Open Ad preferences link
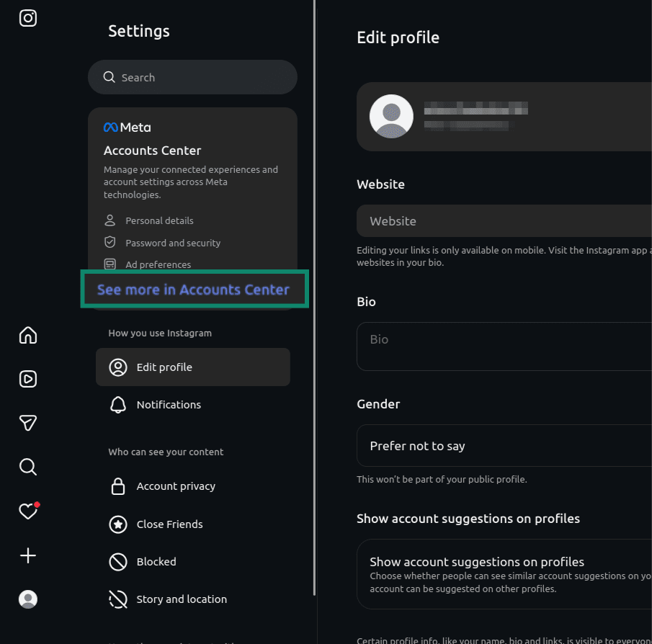Screen dimensions: 652x644 [158, 264]
